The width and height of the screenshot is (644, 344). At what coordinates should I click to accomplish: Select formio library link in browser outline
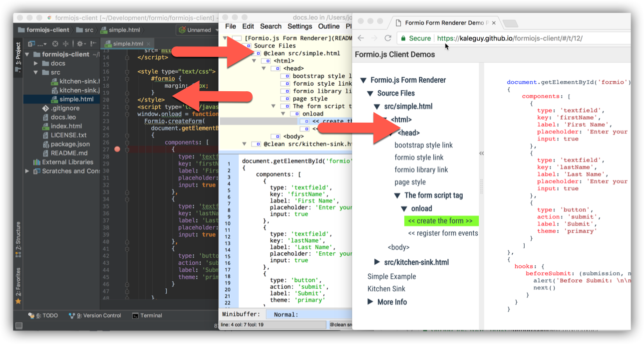click(x=421, y=170)
